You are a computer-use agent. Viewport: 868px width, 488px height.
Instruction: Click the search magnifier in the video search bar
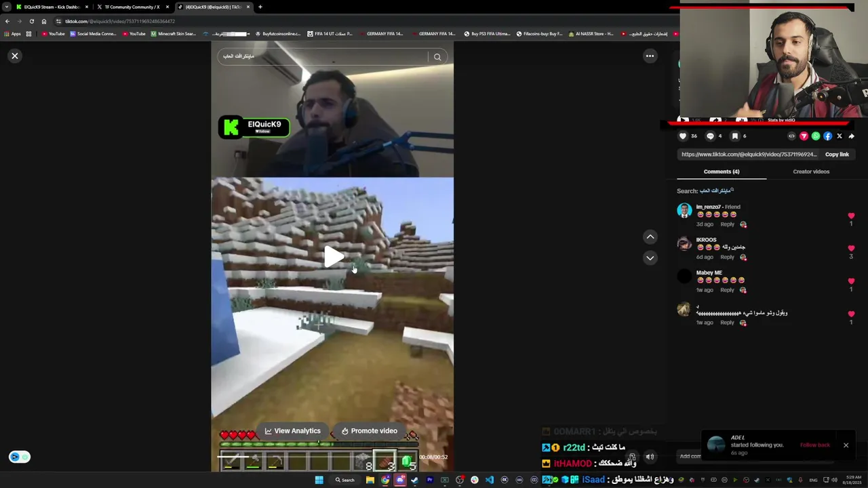[x=437, y=57]
